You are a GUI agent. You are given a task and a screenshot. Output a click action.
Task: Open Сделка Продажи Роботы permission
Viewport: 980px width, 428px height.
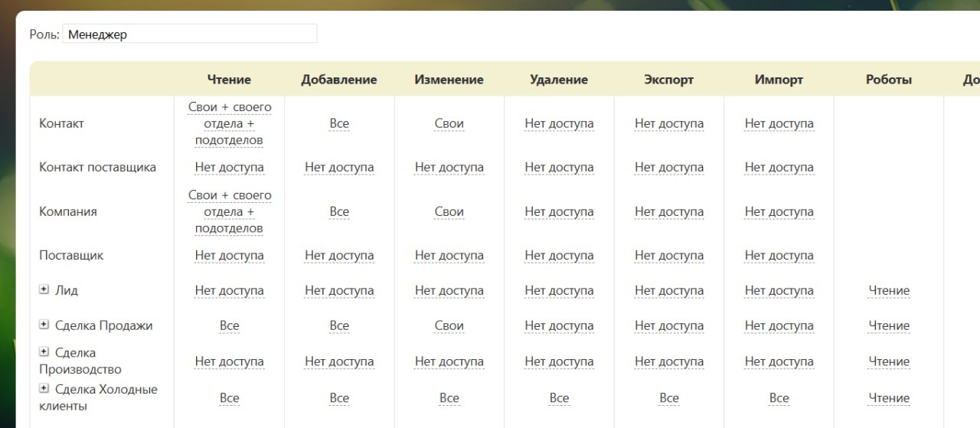click(889, 325)
